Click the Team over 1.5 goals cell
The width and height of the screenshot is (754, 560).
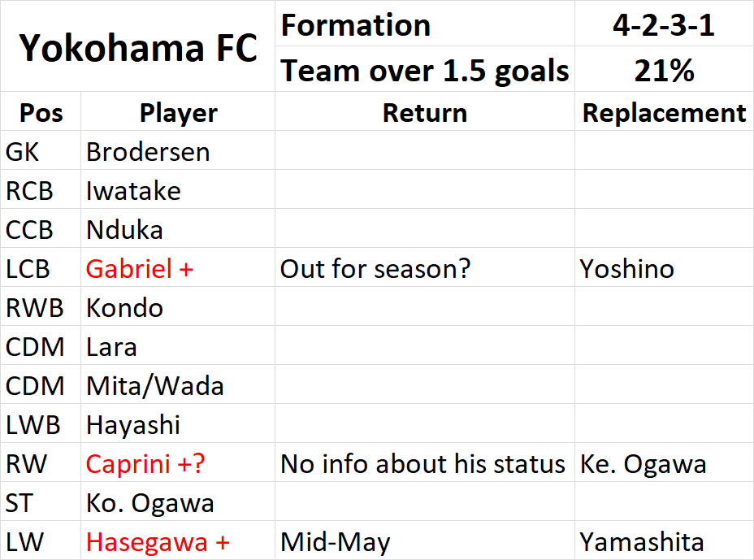425,69
